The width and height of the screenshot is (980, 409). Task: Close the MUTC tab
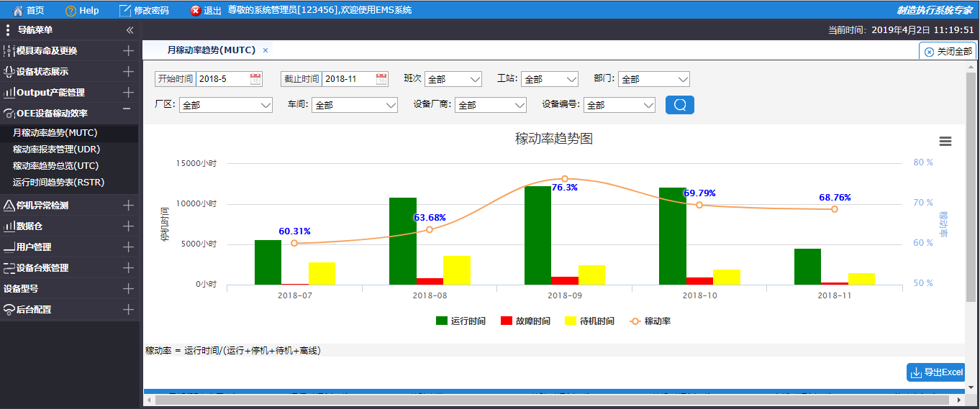(266, 50)
